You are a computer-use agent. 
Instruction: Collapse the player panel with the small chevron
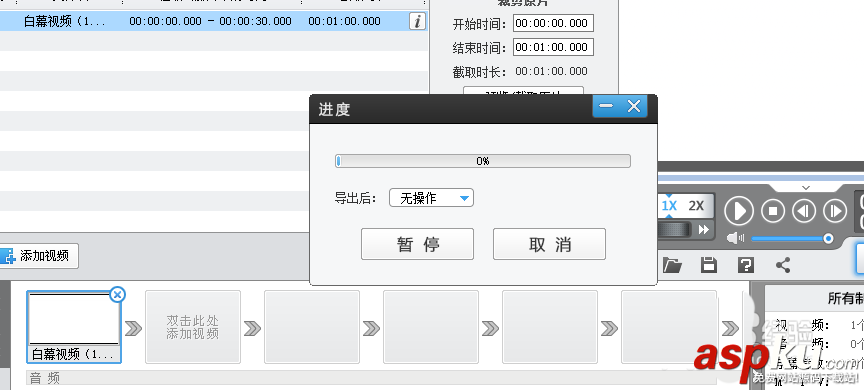click(x=806, y=188)
